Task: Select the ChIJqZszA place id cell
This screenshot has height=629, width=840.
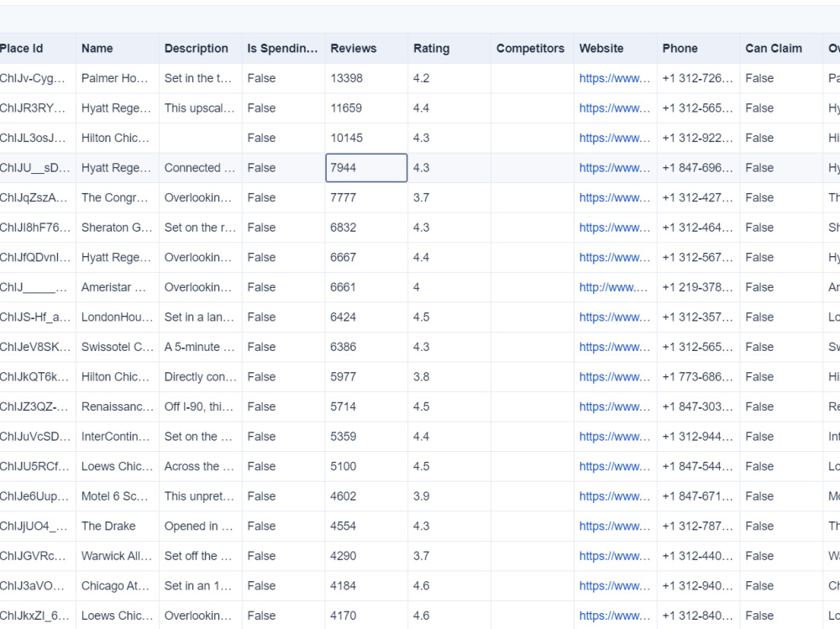Action: (x=38, y=197)
